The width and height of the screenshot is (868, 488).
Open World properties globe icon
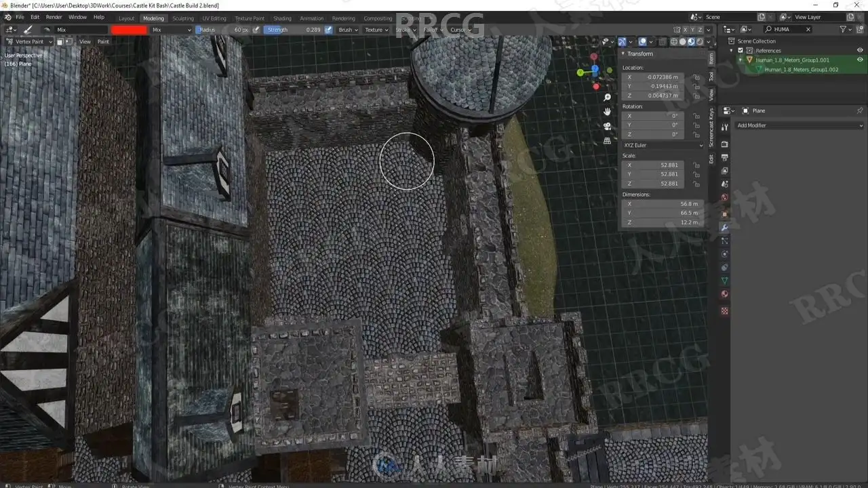coord(724,198)
